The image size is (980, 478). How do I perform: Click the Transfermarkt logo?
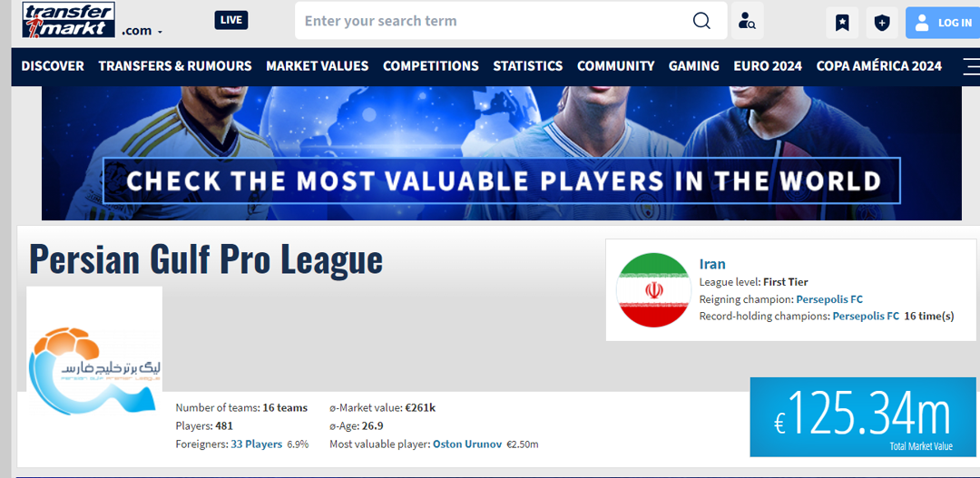69,20
